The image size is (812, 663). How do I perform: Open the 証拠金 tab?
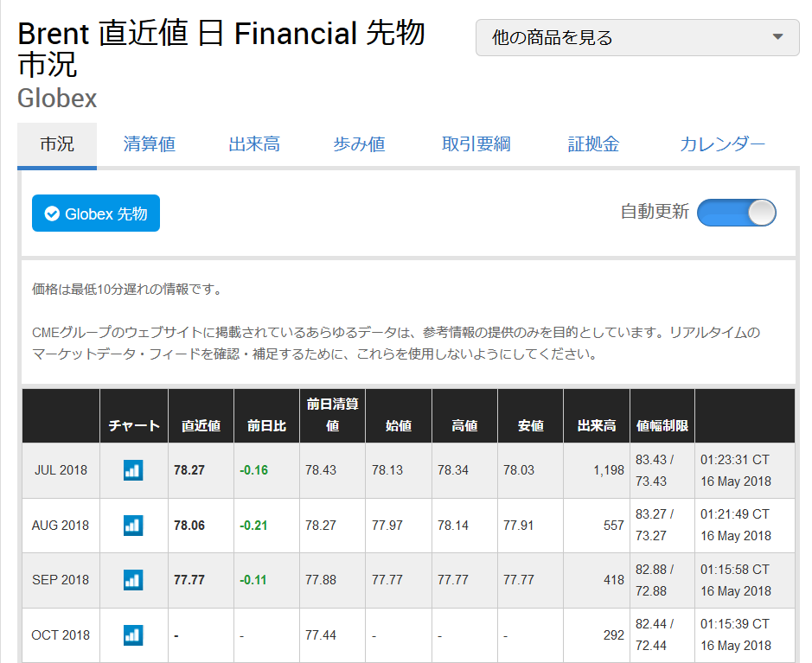tap(593, 144)
